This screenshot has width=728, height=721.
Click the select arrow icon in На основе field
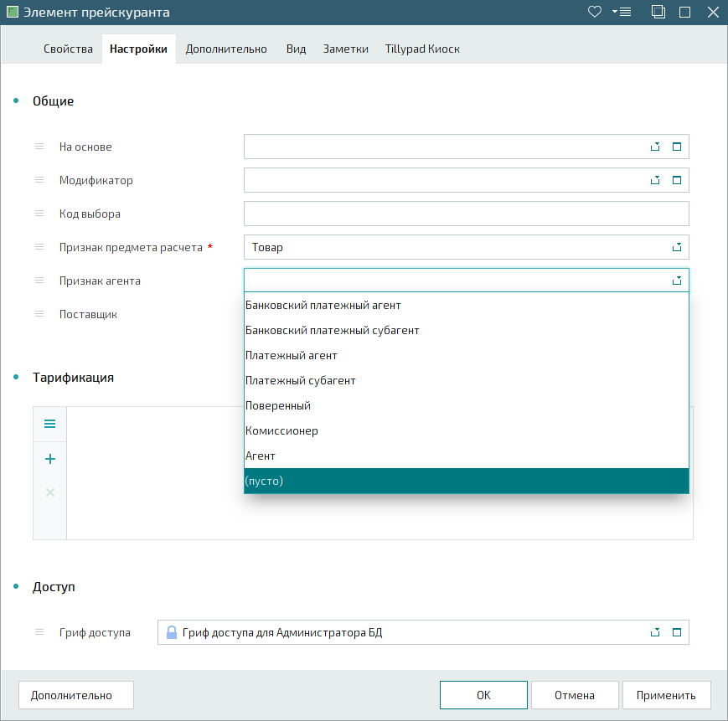tap(655, 147)
